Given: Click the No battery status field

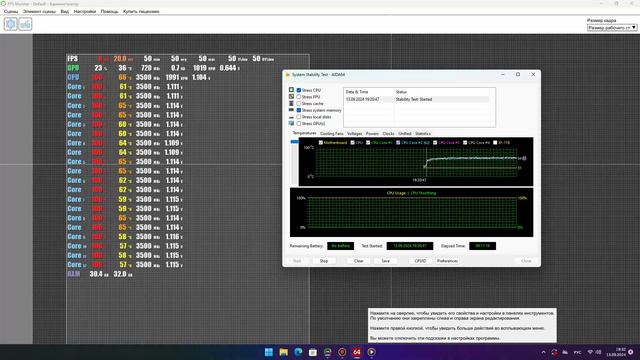Looking at the screenshot, I should coord(340,246).
